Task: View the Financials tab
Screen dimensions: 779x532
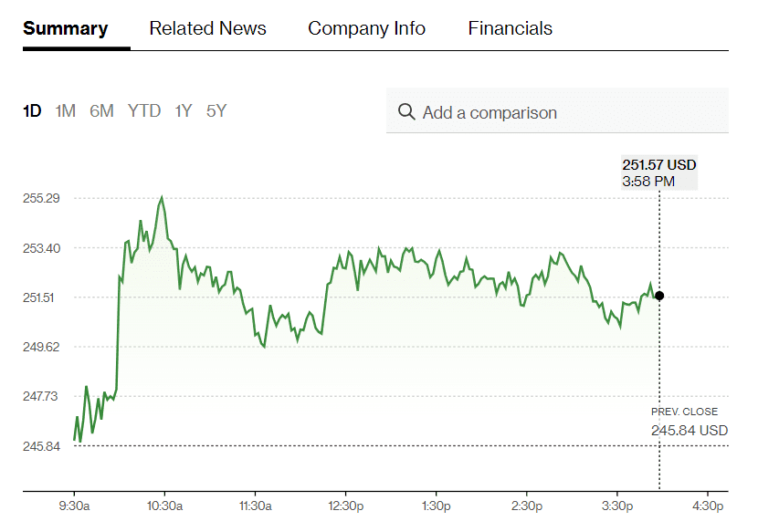Action: tap(510, 28)
